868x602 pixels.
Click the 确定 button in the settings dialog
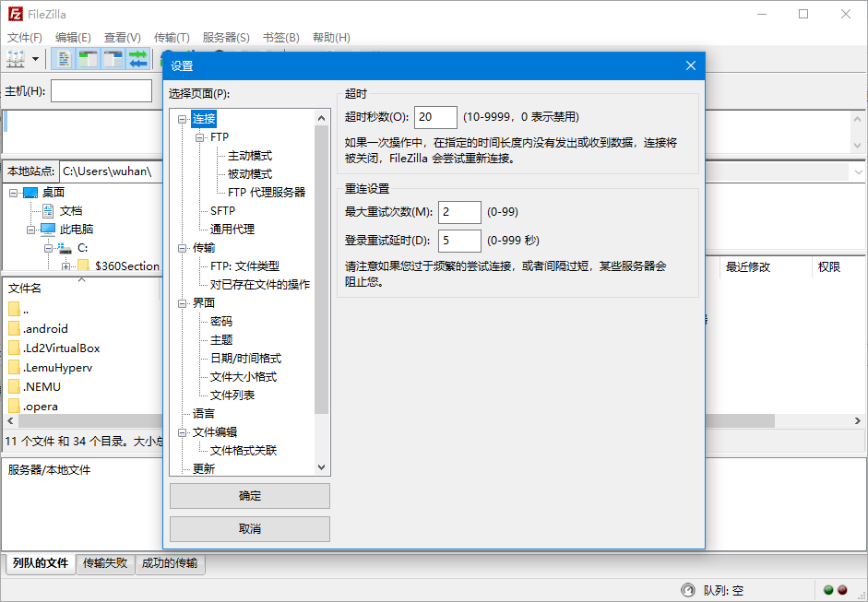click(249, 496)
